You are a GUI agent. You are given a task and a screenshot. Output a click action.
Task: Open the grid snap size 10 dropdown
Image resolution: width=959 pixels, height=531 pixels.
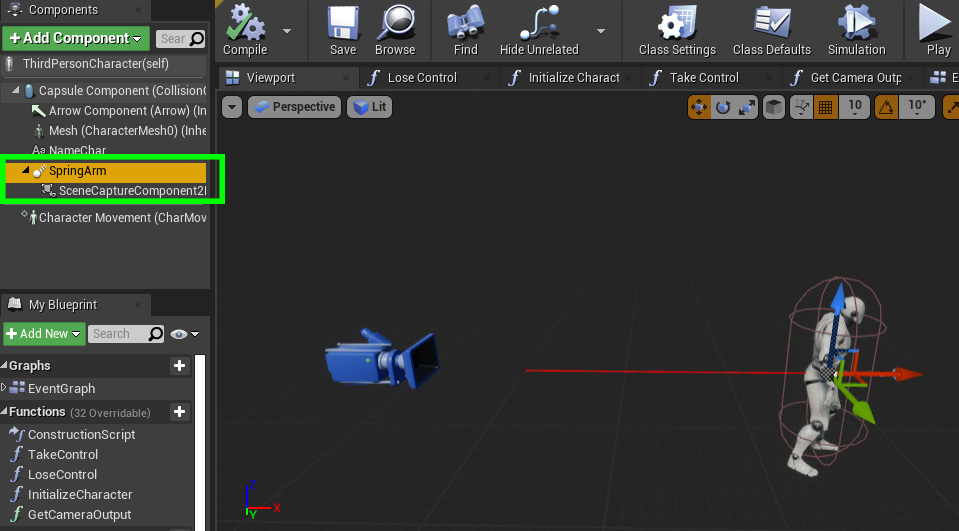pyautogui.click(x=854, y=108)
